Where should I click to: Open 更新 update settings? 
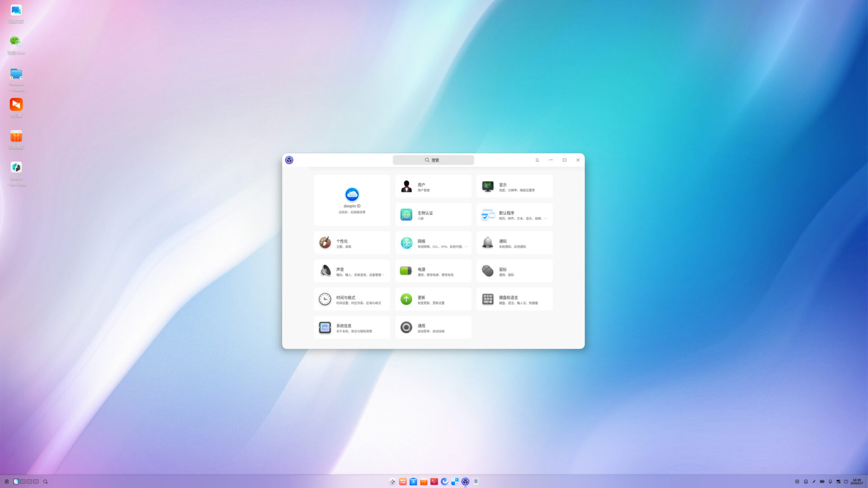point(433,299)
